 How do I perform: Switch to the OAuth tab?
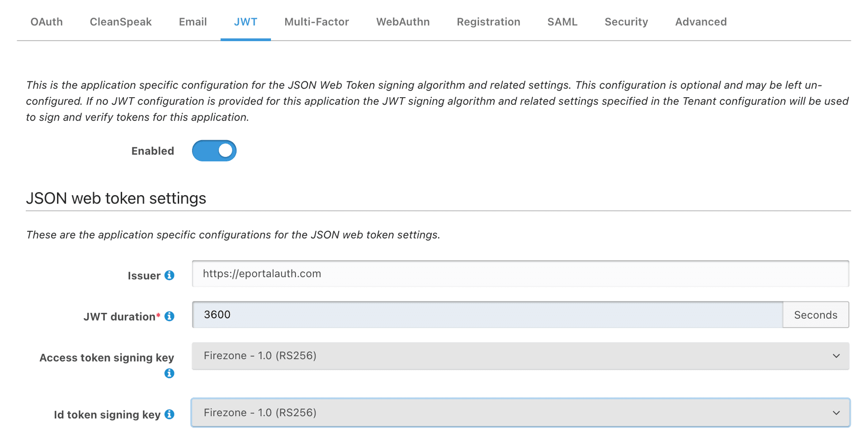click(x=46, y=22)
